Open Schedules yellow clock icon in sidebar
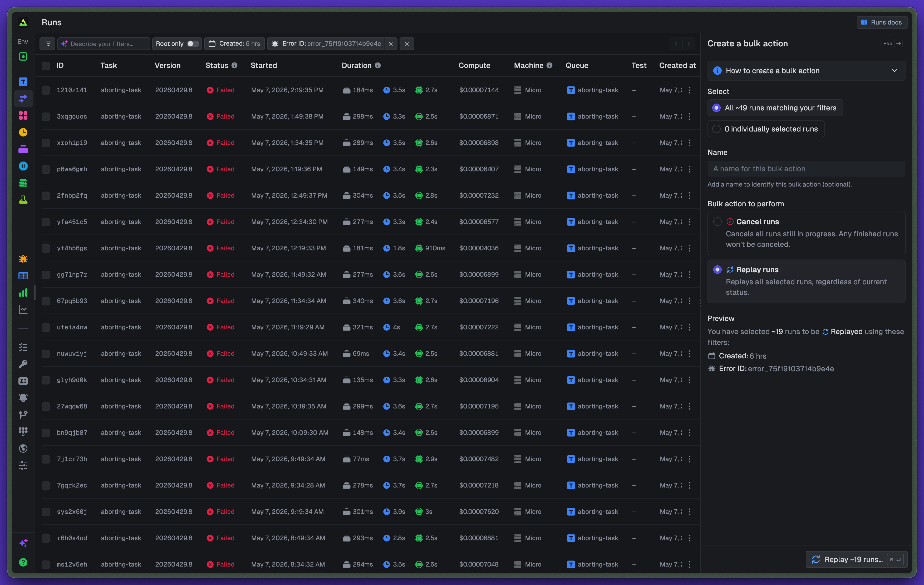The image size is (924, 585). pyautogui.click(x=23, y=133)
